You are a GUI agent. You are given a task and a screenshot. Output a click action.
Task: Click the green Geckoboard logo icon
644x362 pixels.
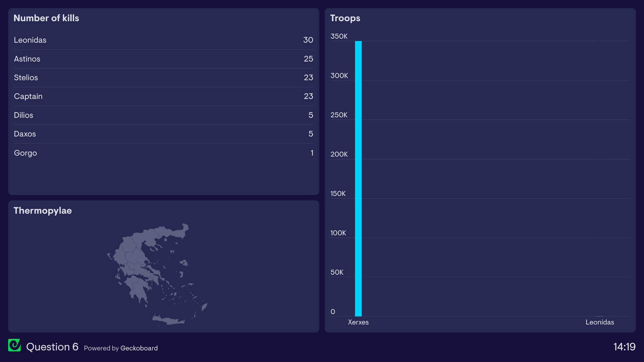14,345
